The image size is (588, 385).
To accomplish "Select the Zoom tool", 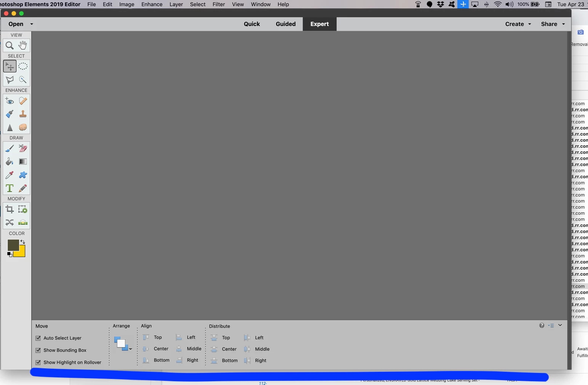I will [x=10, y=46].
